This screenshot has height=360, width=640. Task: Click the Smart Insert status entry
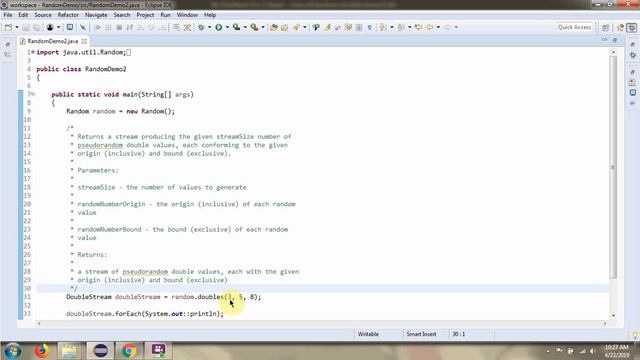click(421, 334)
